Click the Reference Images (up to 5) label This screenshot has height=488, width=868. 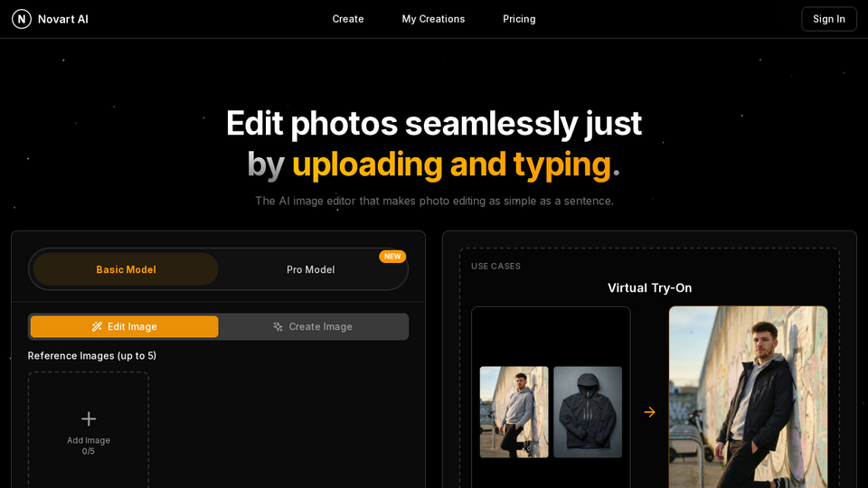click(92, 356)
